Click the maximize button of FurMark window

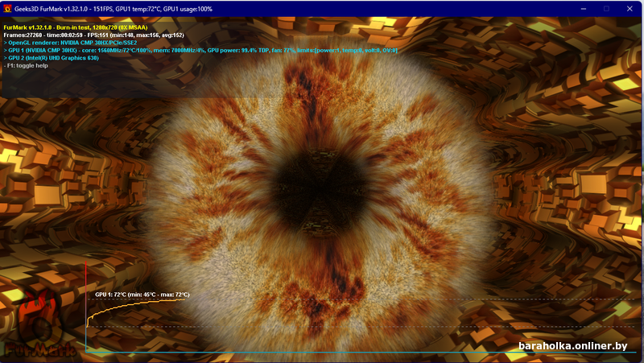pos(606,9)
